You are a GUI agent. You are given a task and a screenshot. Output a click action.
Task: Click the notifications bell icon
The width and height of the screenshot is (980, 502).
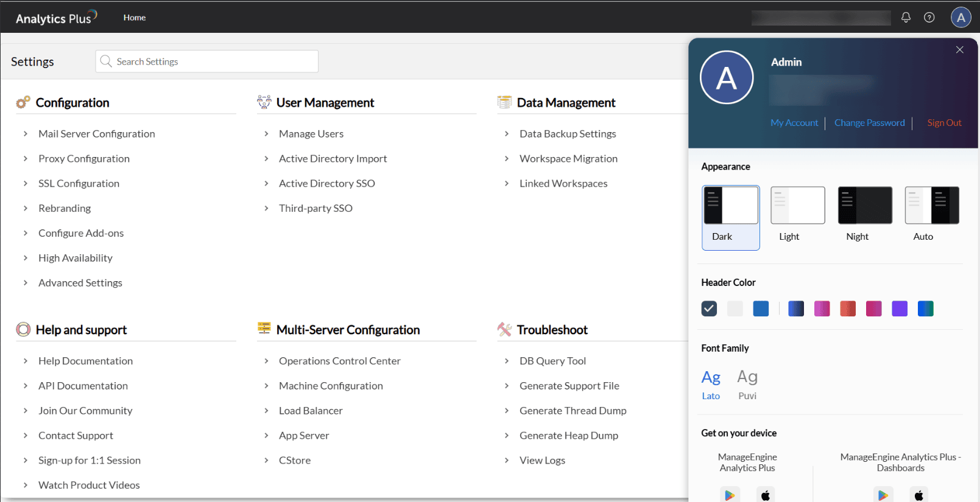click(x=906, y=18)
